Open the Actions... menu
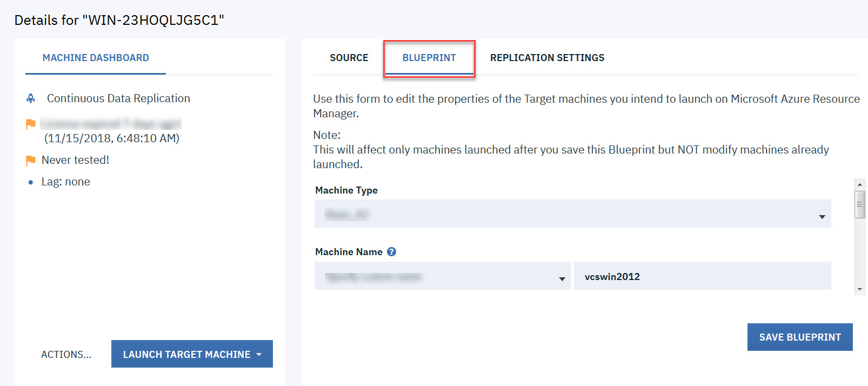868x386 pixels. (x=66, y=355)
